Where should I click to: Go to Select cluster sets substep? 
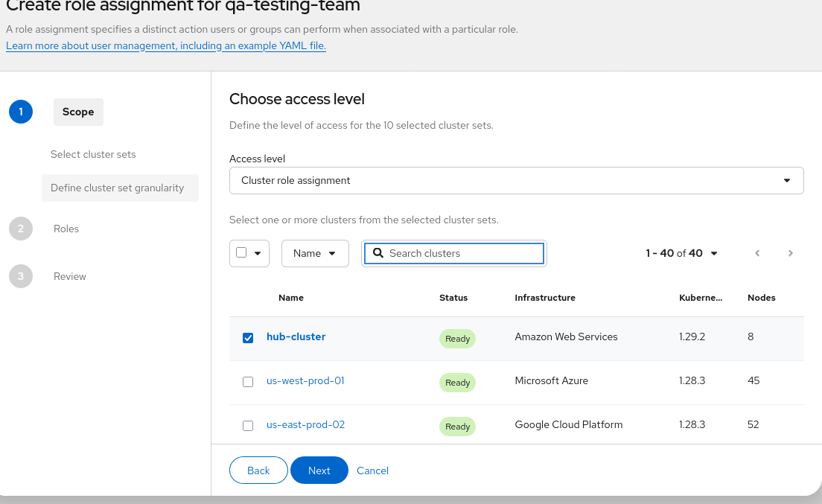(x=93, y=154)
